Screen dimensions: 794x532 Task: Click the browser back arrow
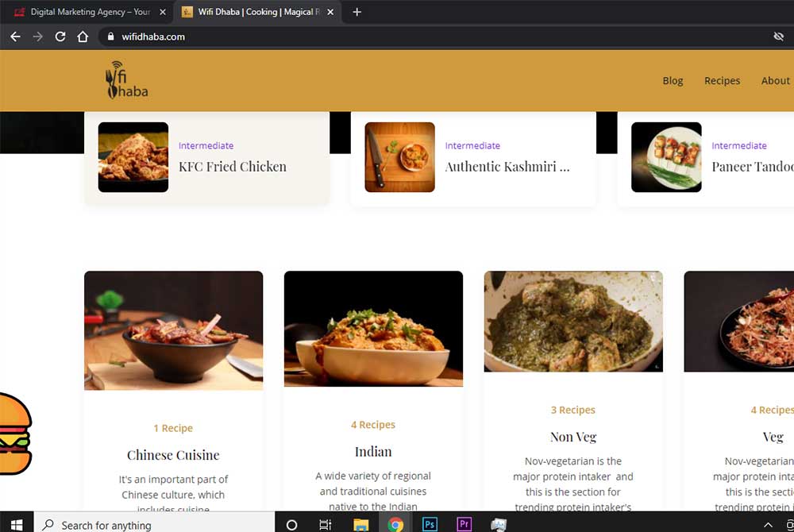pyautogui.click(x=15, y=37)
